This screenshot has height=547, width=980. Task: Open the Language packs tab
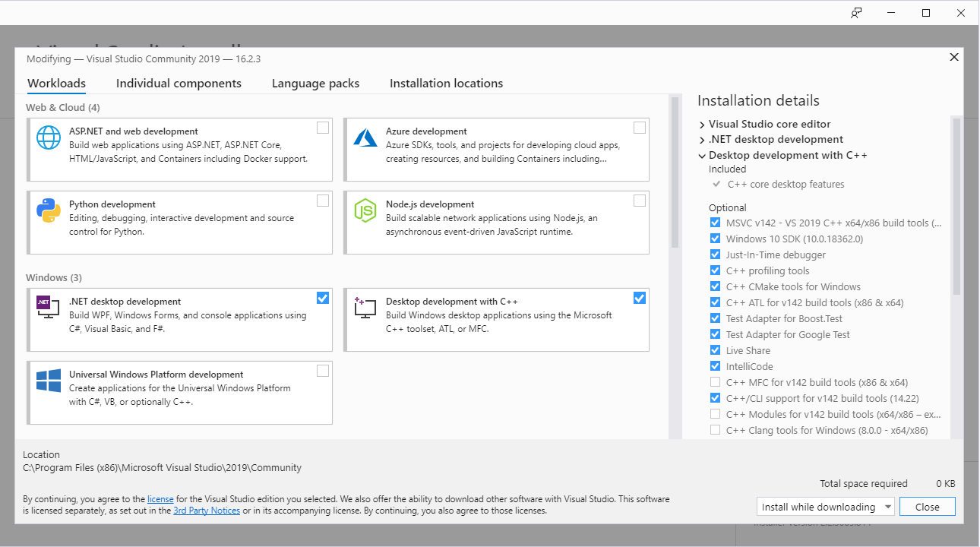[x=315, y=84]
